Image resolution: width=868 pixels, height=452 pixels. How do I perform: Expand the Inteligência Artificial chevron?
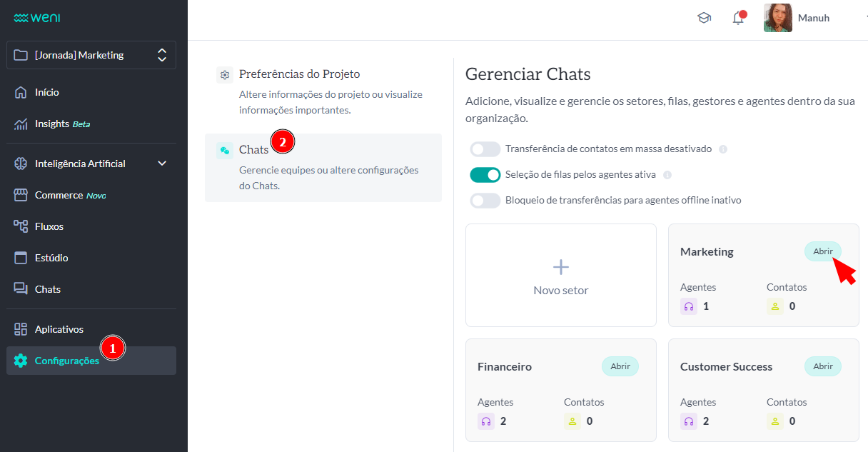(x=162, y=164)
